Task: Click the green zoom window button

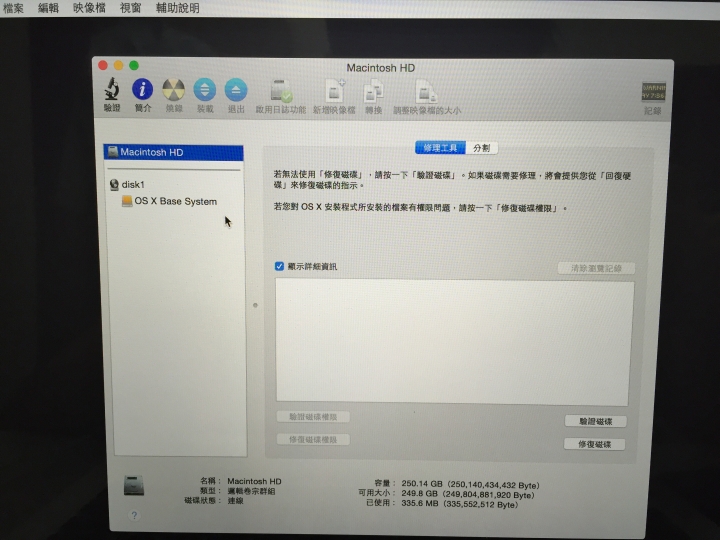Action: pos(134,65)
